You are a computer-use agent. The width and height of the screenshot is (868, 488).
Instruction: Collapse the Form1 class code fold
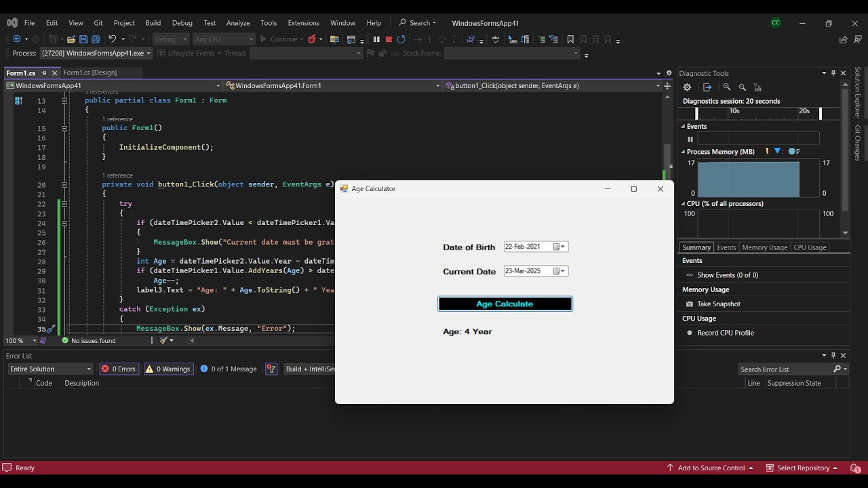pyautogui.click(x=64, y=100)
